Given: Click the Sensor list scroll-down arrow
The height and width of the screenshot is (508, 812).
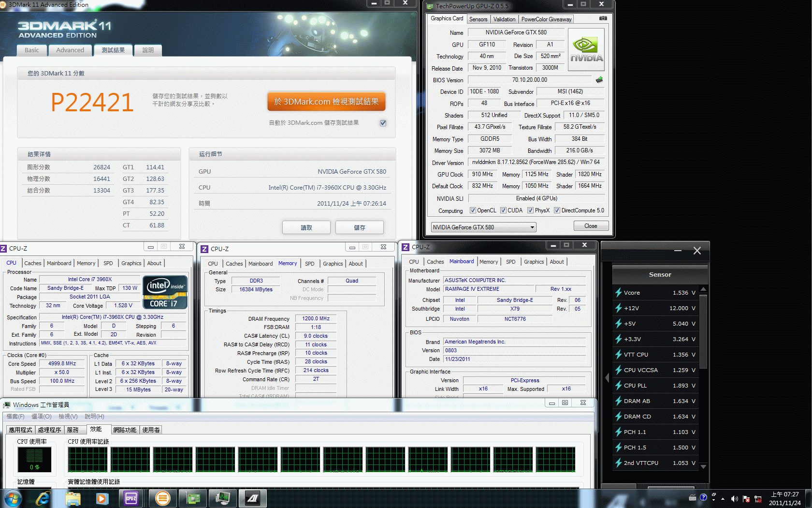Looking at the screenshot, I should click(x=703, y=467).
